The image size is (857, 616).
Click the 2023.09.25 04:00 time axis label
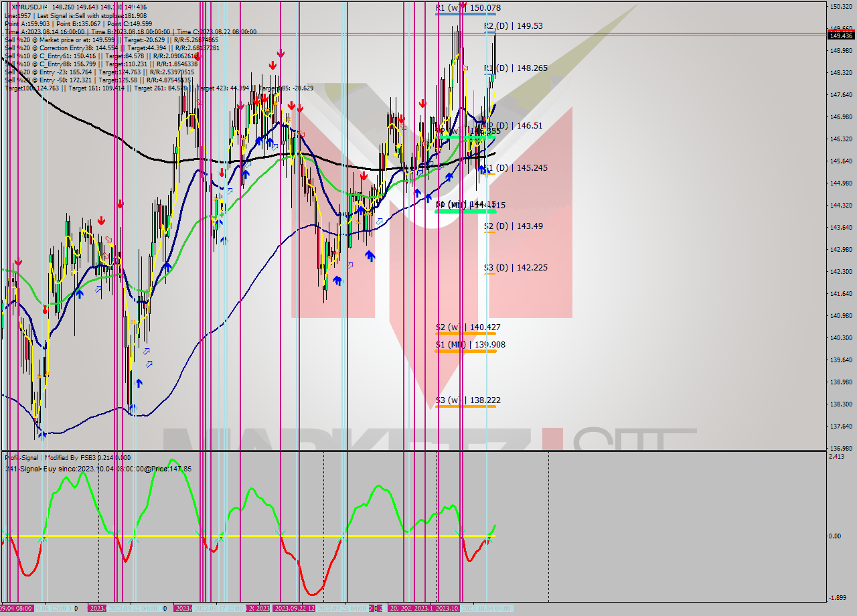(342, 608)
